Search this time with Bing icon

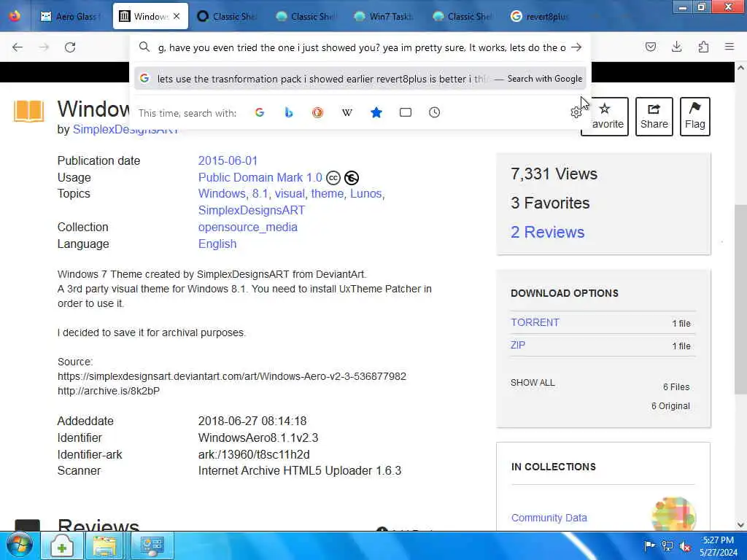point(289,112)
